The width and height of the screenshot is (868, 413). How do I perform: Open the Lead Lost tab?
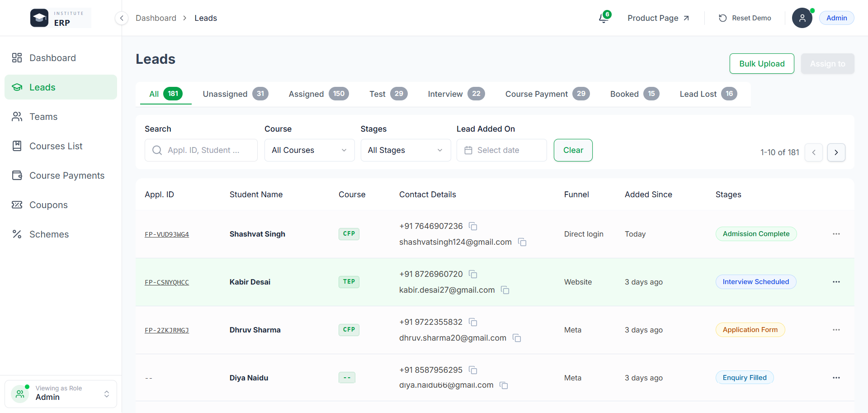(x=708, y=94)
